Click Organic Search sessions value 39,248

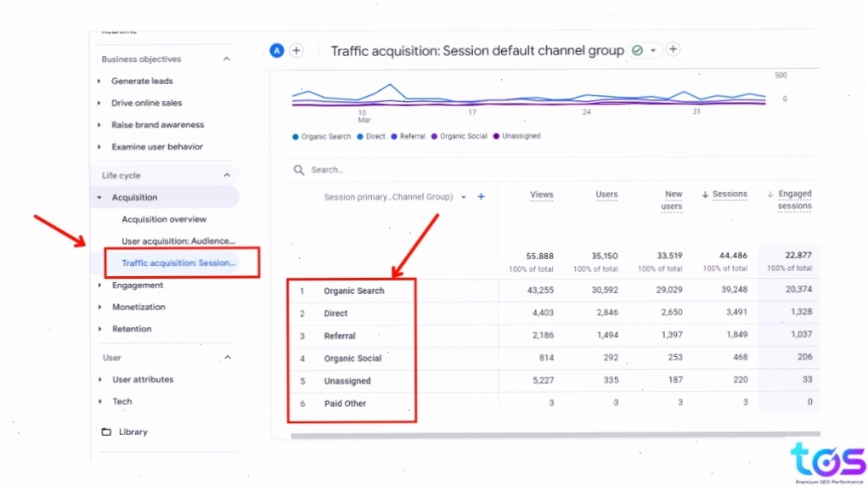733,290
